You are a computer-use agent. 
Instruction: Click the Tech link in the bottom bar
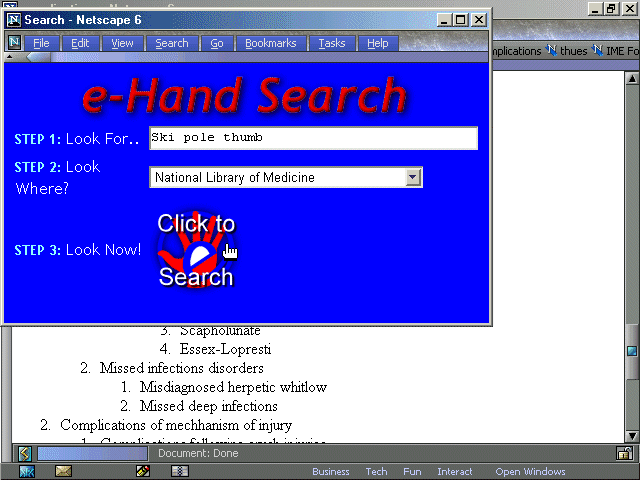(376, 471)
